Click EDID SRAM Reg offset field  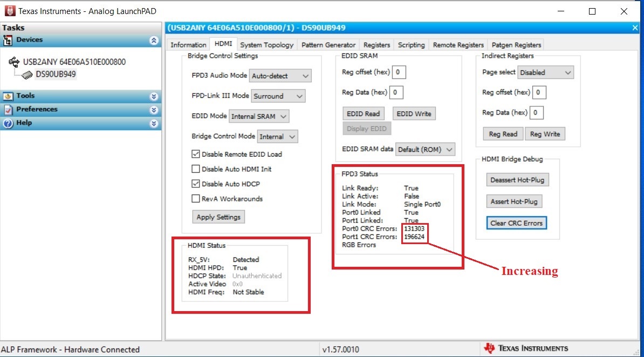[399, 73]
